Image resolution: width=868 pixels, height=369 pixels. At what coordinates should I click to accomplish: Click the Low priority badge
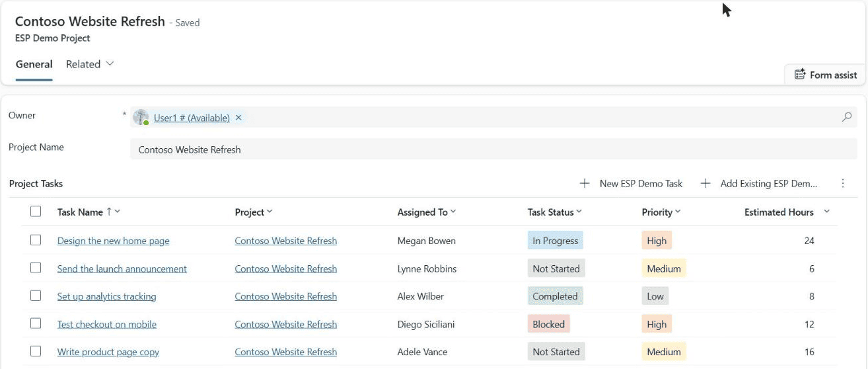[655, 296]
